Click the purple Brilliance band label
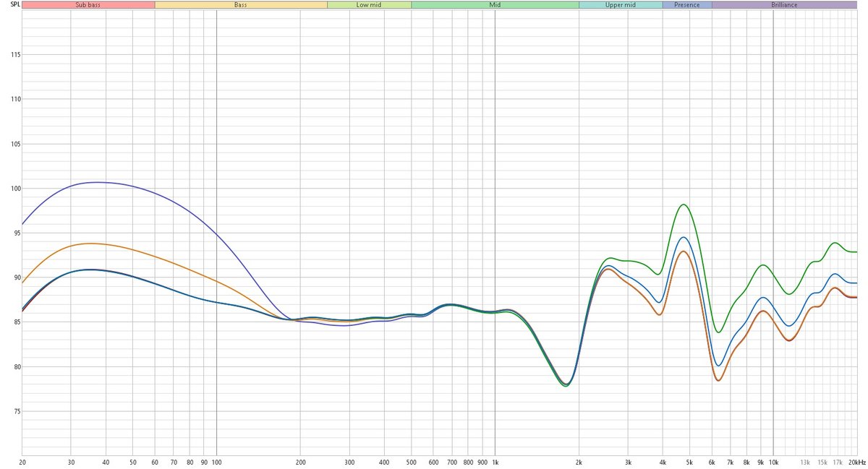 click(x=784, y=4)
